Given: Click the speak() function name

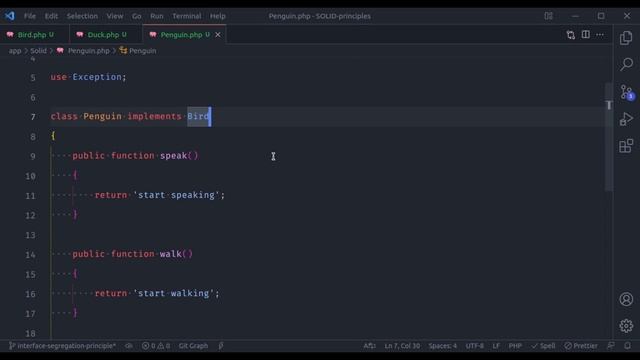Looking at the screenshot, I should tap(173, 156).
